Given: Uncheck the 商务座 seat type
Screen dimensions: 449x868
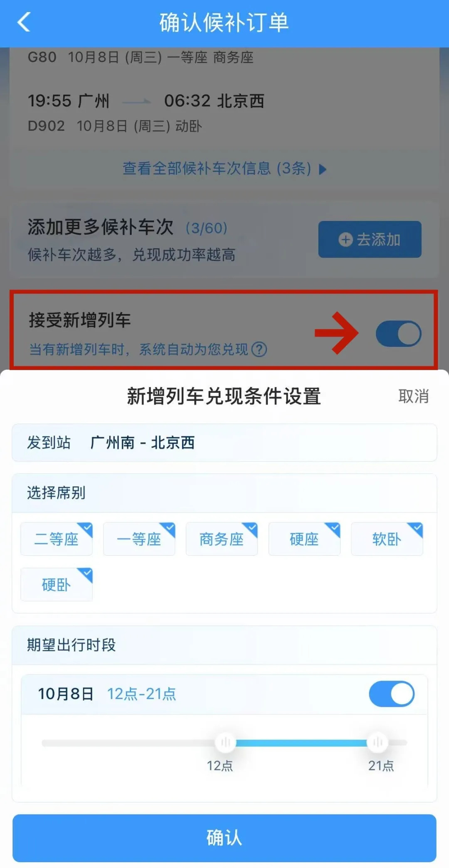Looking at the screenshot, I should pyautogui.click(x=222, y=539).
